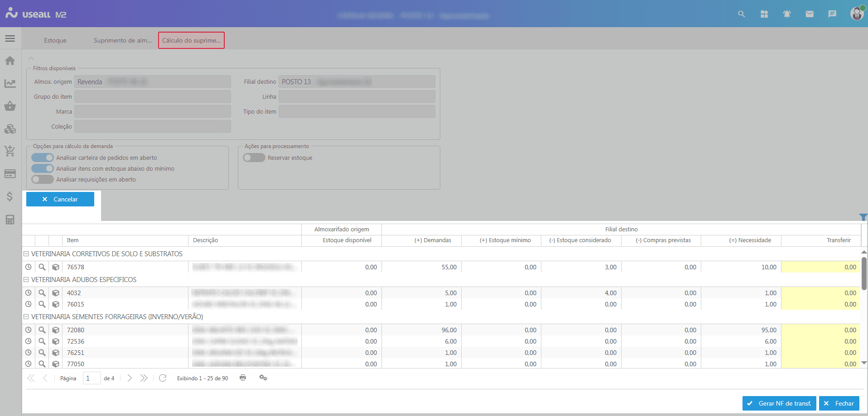Open Linha field

[357, 96]
